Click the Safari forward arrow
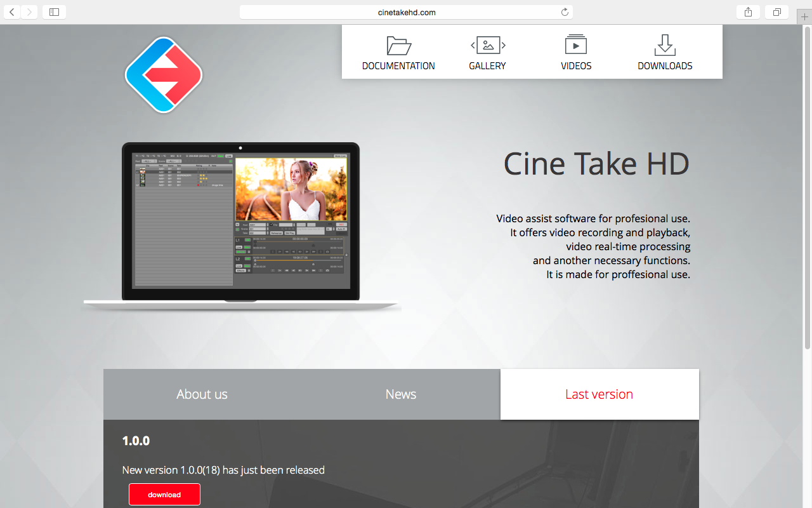Image resolution: width=812 pixels, height=508 pixels. [x=29, y=12]
